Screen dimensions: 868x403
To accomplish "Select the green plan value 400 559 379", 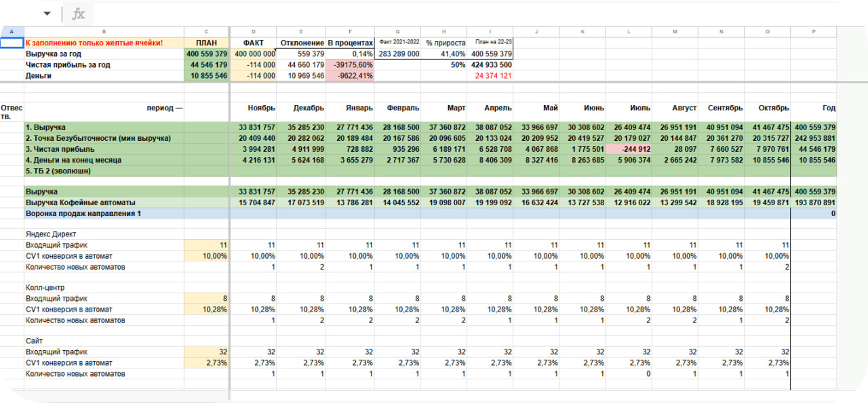I will point(206,54).
